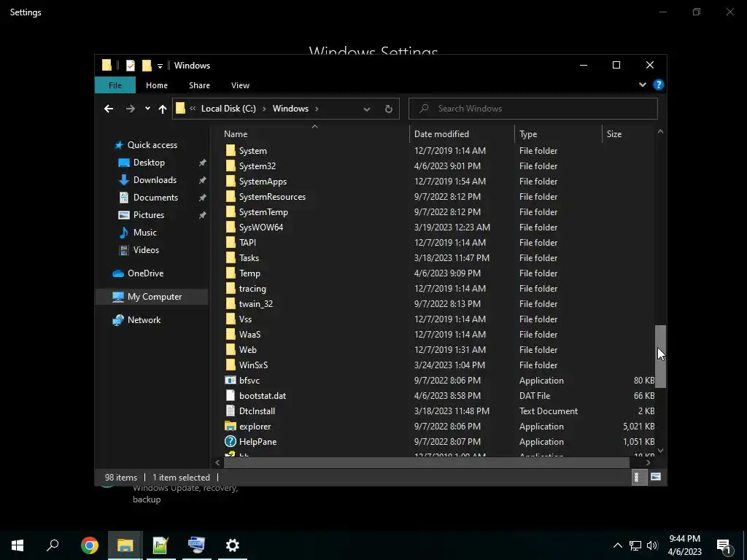Select the HelpPane application icon
Screen dimensions: 747x560
tap(231, 441)
